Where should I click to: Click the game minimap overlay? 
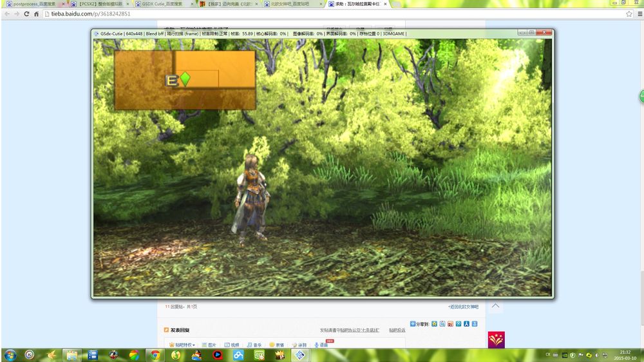click(x=185, y=80)
